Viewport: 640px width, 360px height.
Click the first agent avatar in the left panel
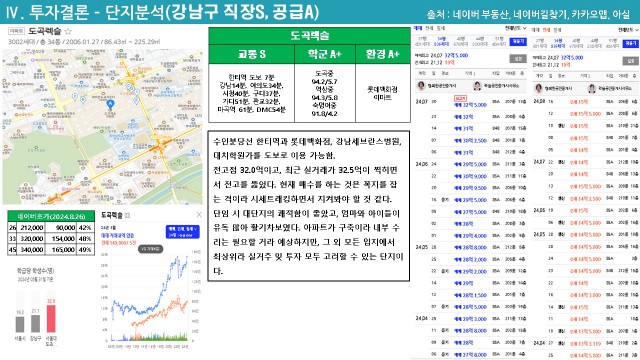pyautogui.click(x=421, y=86)
